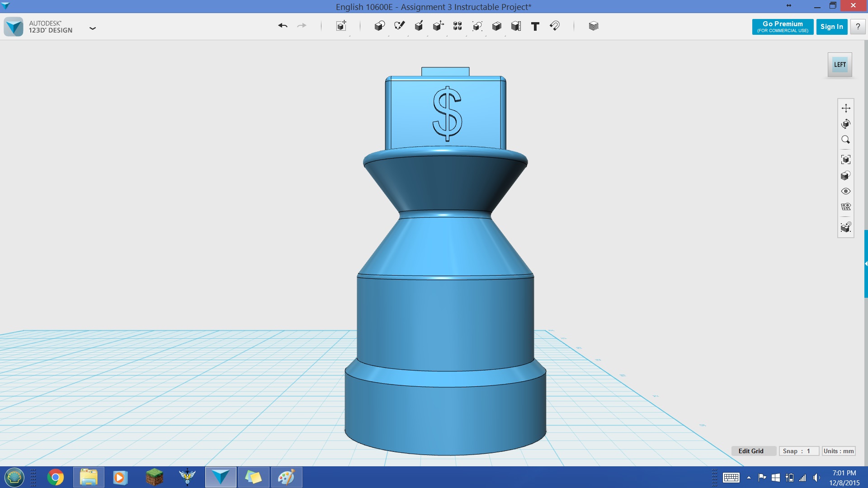The width and height of the screenshot is (868, 488).
Task: Open the Paint palette app in the taskbar
Action: 286,477
